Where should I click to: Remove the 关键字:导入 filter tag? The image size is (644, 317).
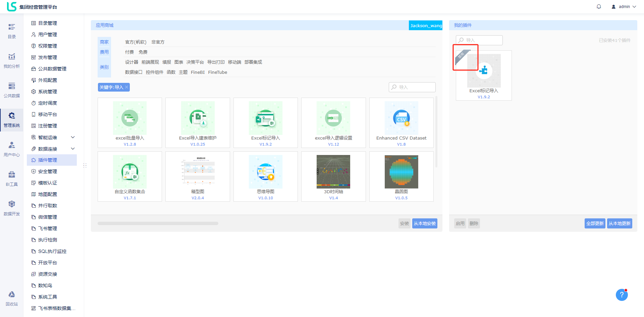[126, 87]
